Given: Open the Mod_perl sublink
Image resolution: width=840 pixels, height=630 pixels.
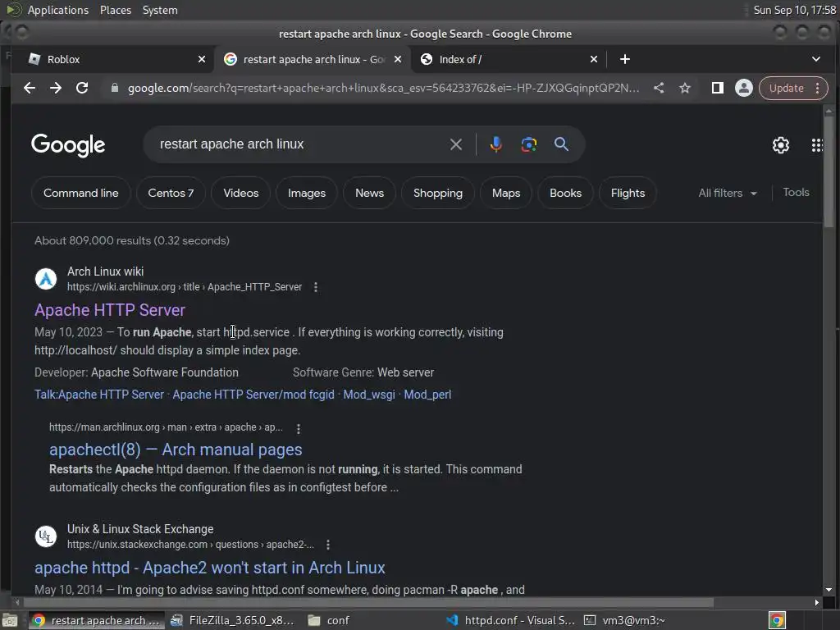Looking at the screenshot, I should click(427, 395).
